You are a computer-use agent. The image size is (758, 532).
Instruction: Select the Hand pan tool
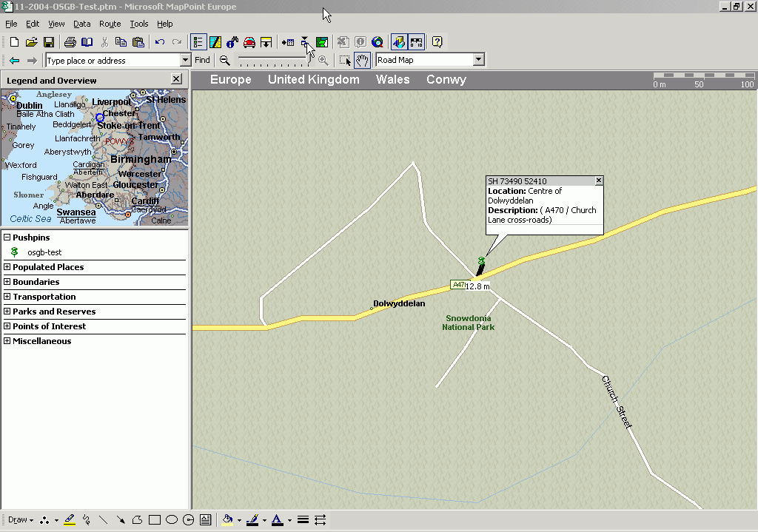point(362,61)
